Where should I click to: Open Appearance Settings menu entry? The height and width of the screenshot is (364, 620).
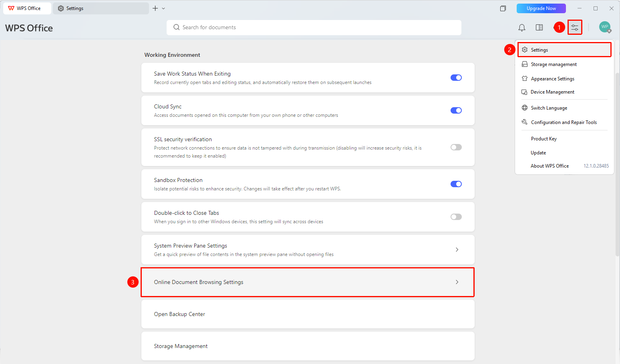pyautogui.click(x=564, y=79)
